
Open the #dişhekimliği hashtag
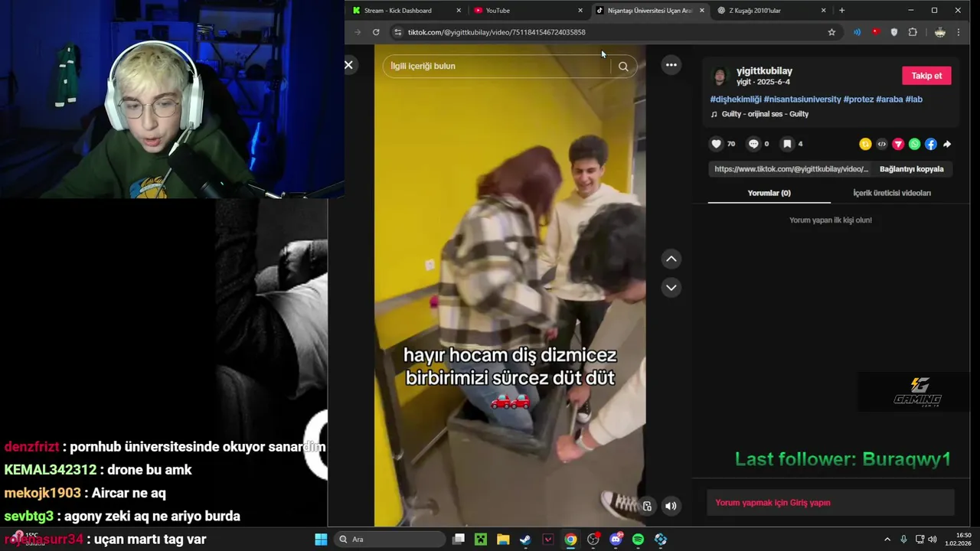[736, 99]
